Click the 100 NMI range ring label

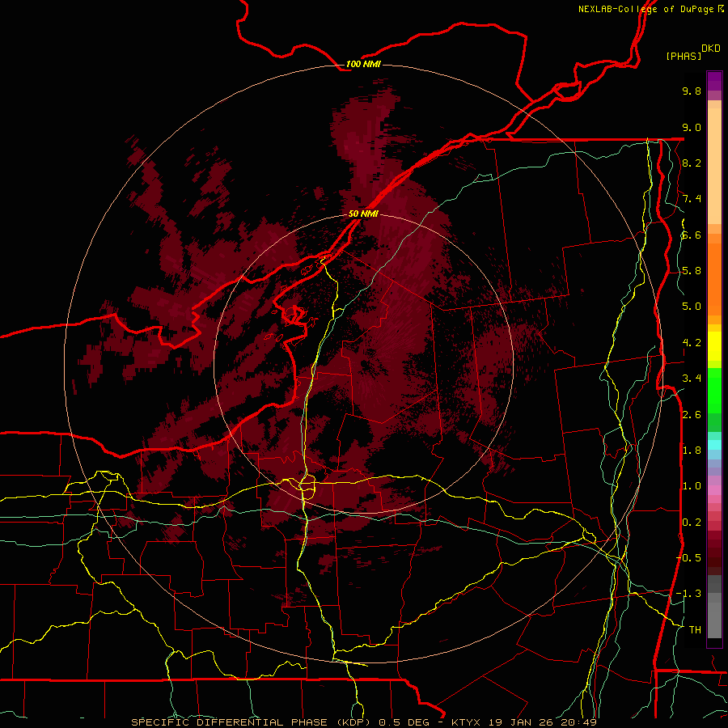coord(363,64)
